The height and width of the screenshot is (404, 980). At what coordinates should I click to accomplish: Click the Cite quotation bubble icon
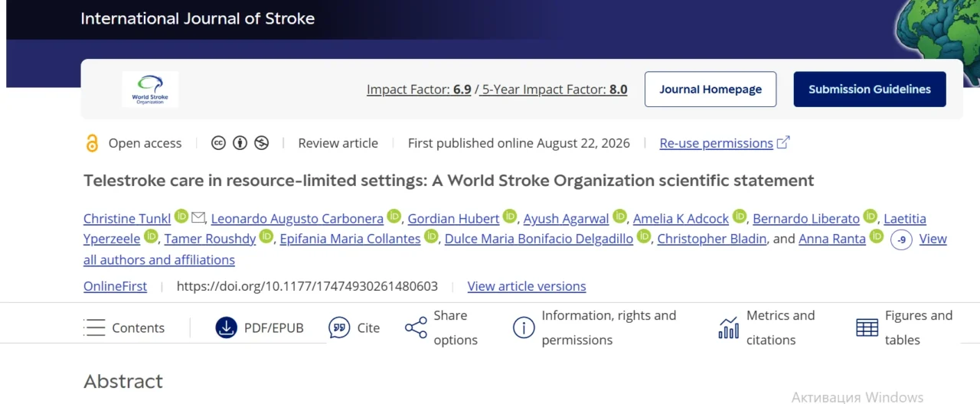coord(339,327)
